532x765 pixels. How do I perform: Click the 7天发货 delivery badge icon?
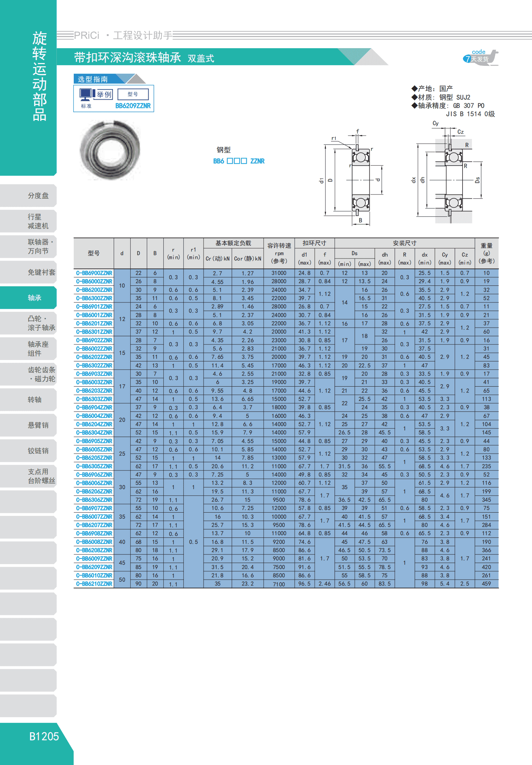481,58
